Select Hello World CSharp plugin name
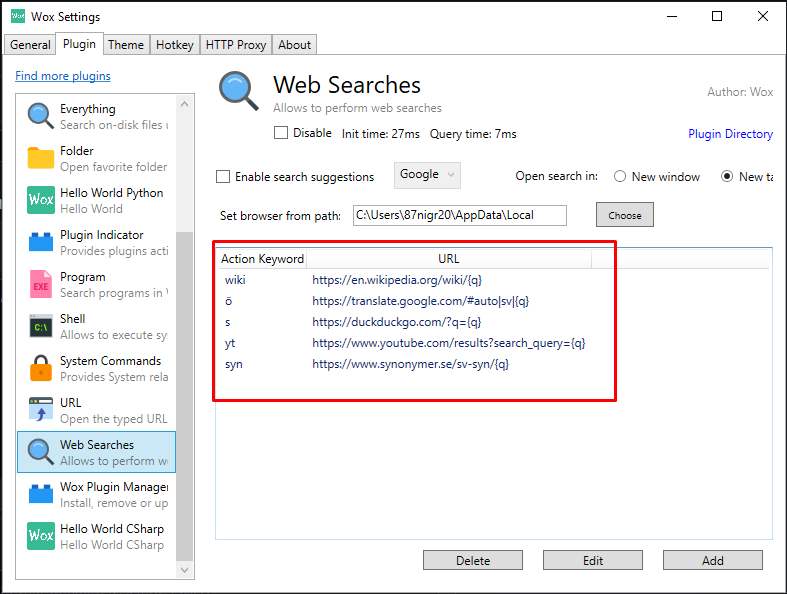This screenshot has height=594, width=787. [112, 529]
